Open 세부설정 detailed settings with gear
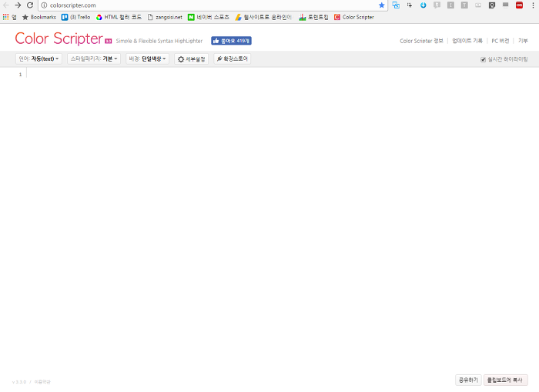Viewport: 539px width, 392px height. (192, 59)
